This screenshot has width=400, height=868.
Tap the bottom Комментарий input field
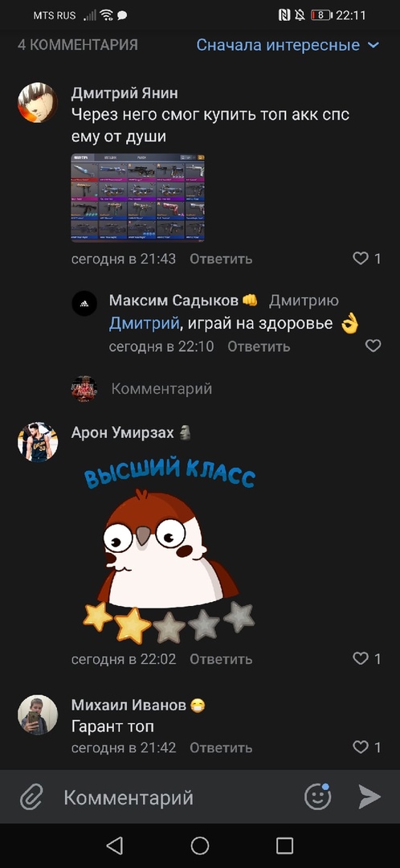[177, 798]
